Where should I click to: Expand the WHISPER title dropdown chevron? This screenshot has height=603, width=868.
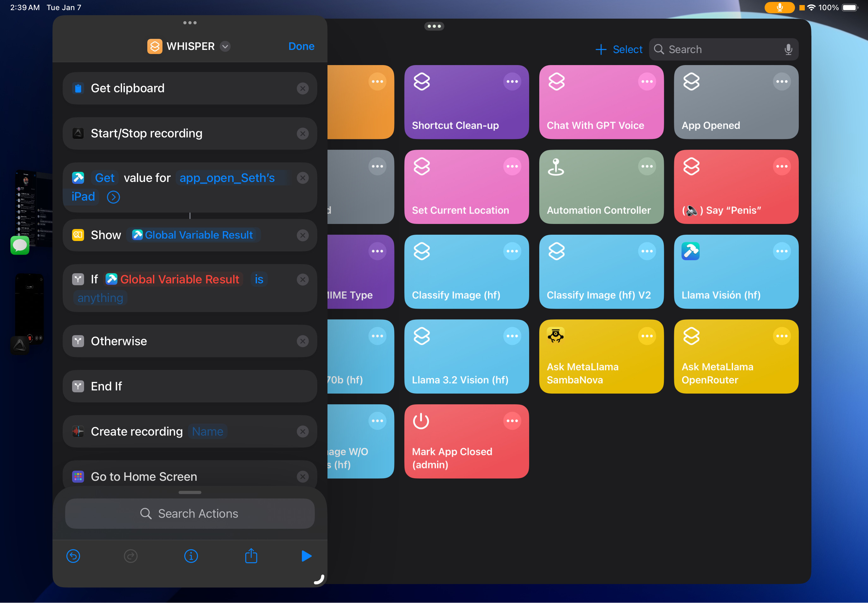pyautogui.click(x=225, y=46)
